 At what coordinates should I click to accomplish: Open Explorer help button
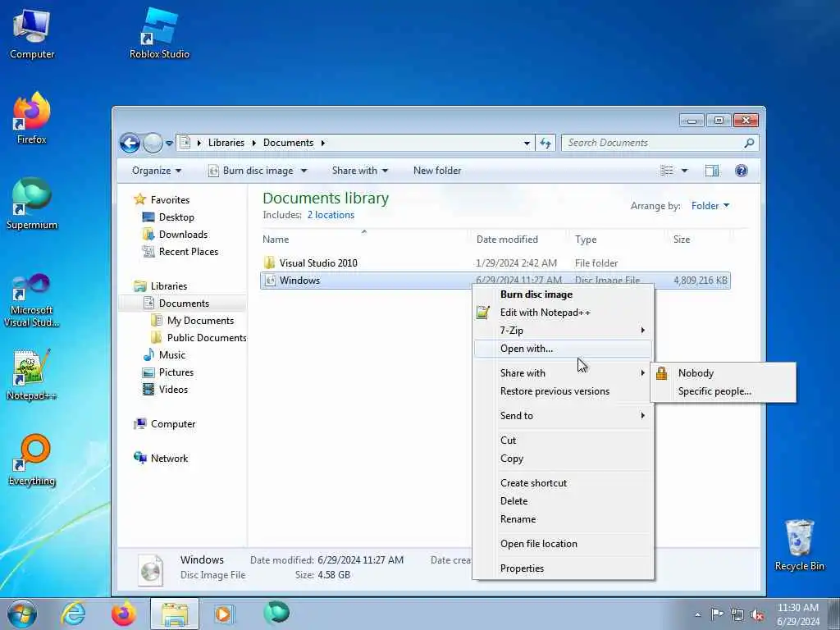742,171
